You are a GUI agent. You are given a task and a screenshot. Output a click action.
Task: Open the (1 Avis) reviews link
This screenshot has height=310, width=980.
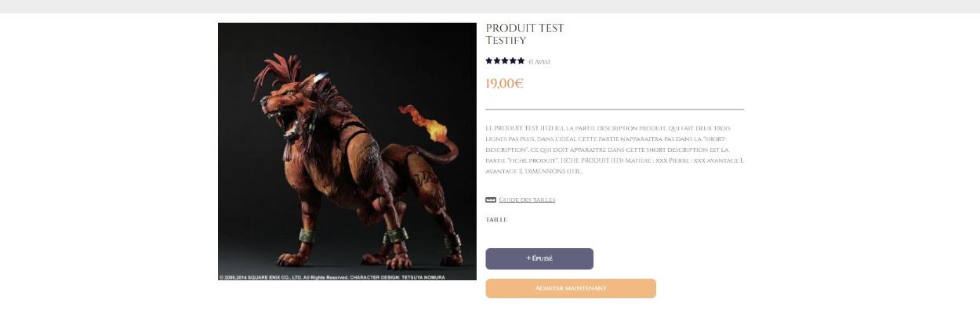[x=539, y=62]
